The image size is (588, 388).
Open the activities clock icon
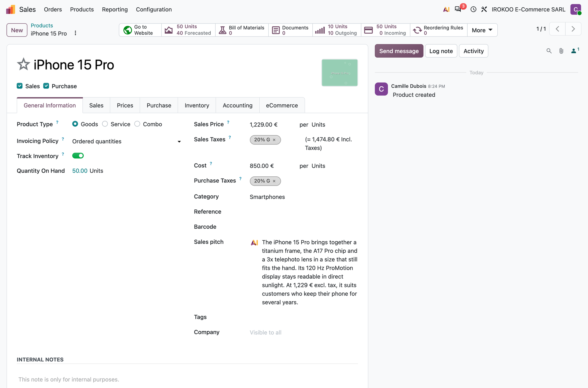(x=473, y=9)
